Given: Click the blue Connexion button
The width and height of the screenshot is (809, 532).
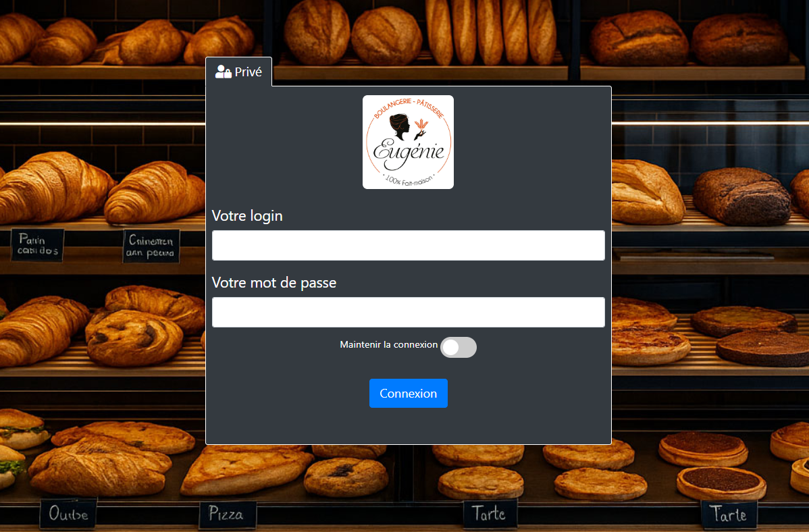Looking at the screenshot, I should 408,393.
